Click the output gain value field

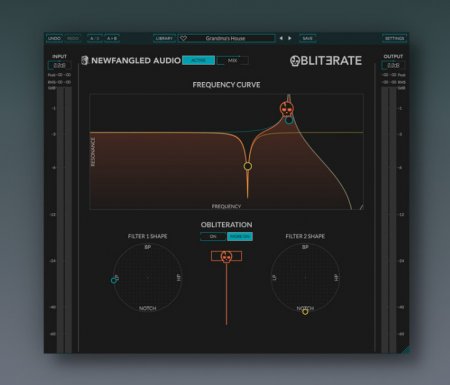pyautogui.click(x=393, y=65)
